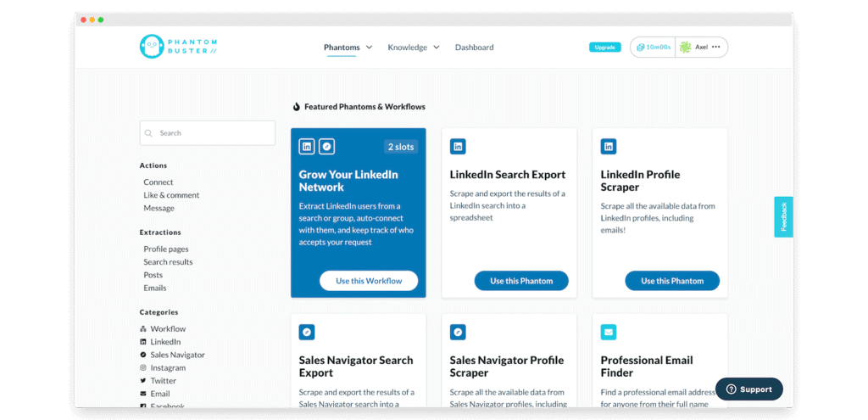The width and height of the screenshot is (868, 420).
Task: Filter by Posts extraction
Action: tap(153, 275)
